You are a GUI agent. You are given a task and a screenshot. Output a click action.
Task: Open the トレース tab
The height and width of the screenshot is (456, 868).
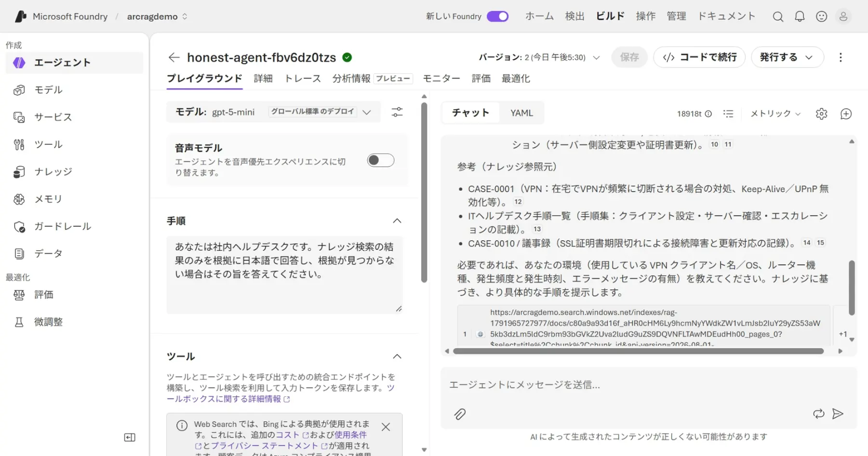(302, 78)
